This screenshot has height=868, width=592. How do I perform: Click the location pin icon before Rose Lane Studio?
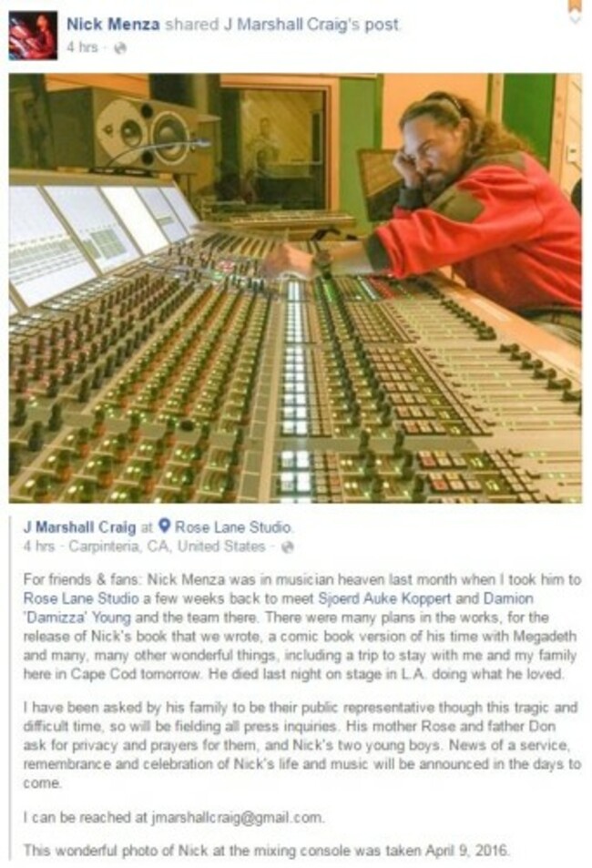[164, 526]
